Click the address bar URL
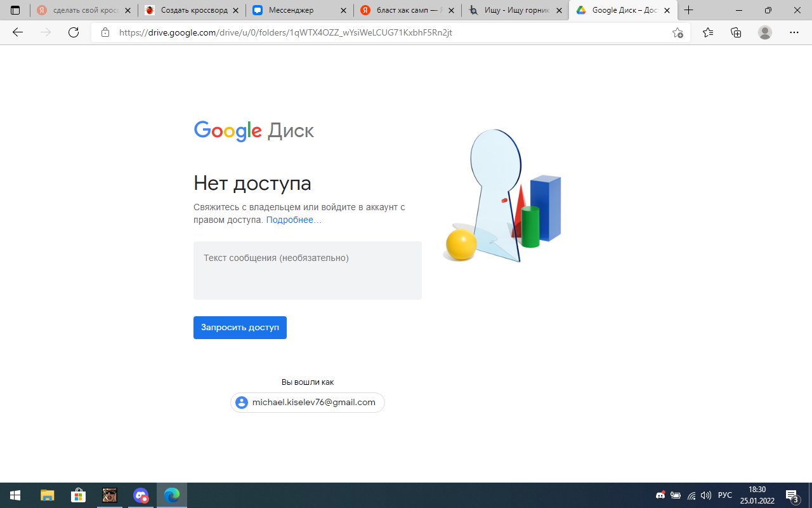This screenshot has width=812, height=508. tap(285, 32)
